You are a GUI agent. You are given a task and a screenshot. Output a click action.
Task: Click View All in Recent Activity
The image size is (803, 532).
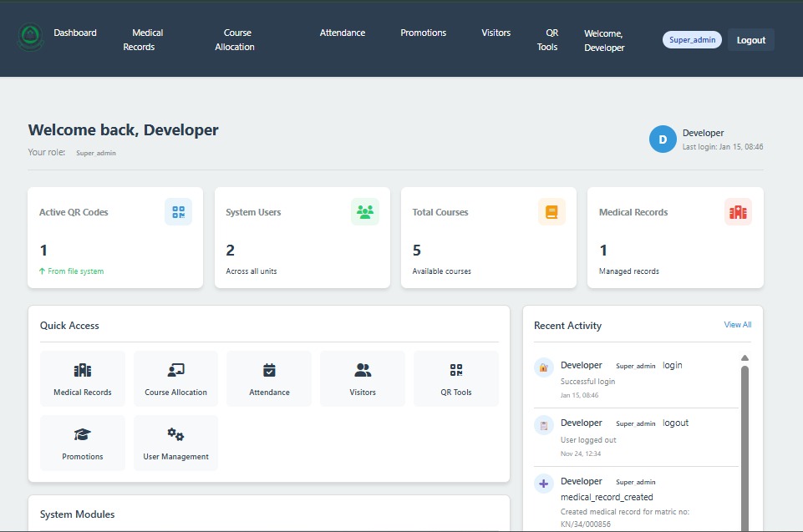pos(737,325)
